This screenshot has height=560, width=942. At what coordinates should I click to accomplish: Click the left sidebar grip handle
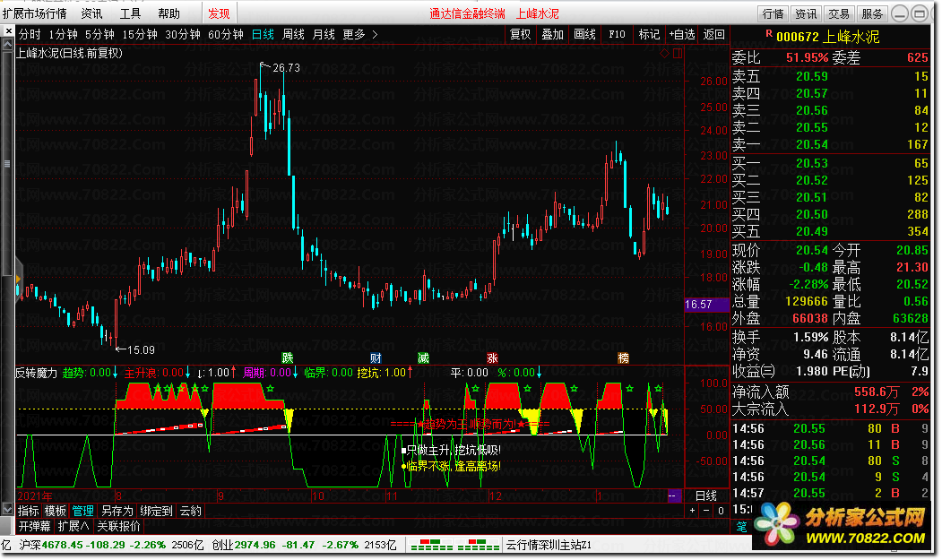(x=8, y=163)
